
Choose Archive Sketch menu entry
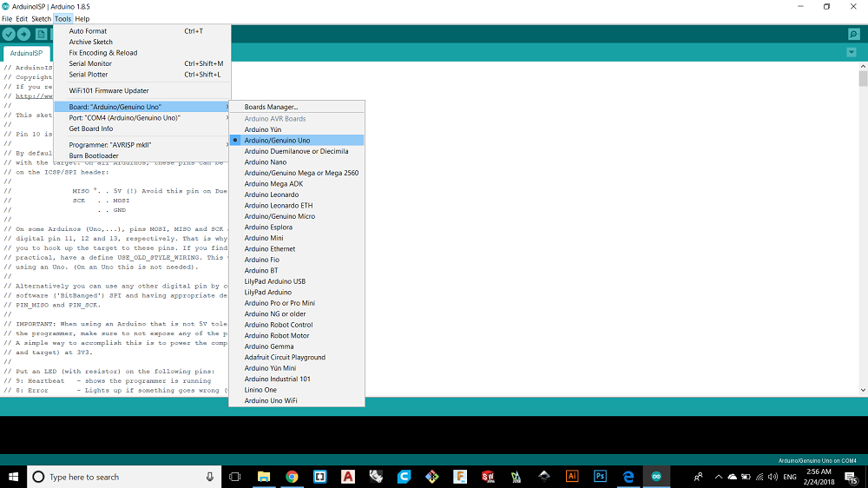coord(142,42)
